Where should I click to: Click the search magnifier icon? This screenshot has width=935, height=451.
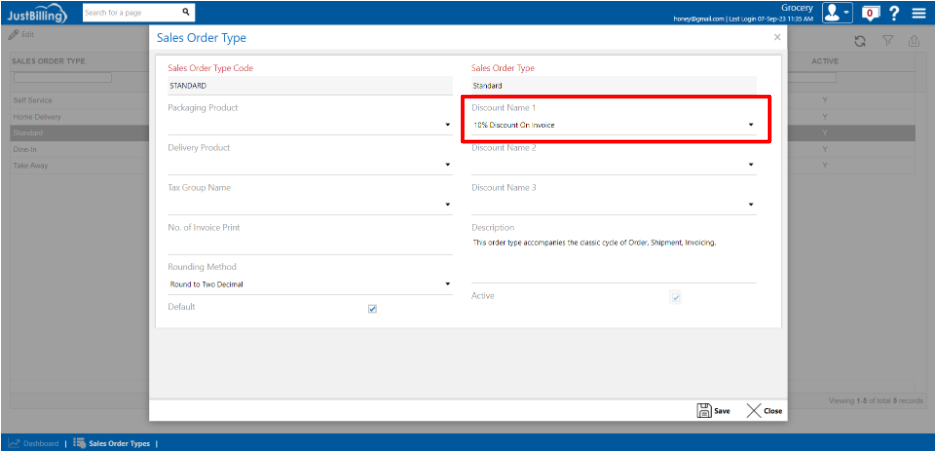(185, 13)
